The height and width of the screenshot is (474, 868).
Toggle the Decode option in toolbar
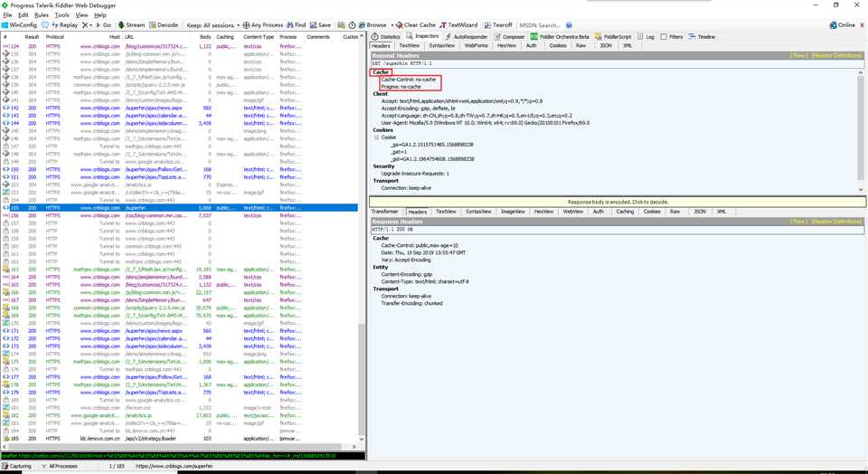tap(164, 25)
